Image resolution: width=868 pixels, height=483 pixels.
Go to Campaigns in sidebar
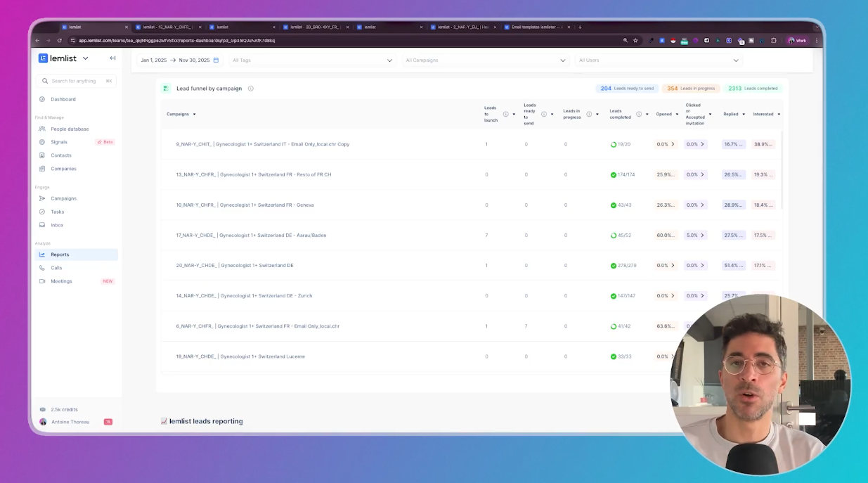[77, 198]
